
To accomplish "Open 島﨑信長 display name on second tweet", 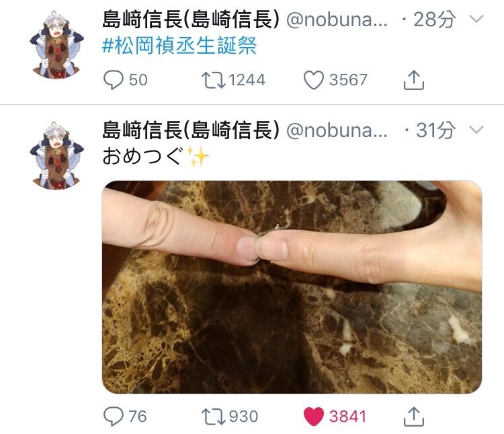I will (191, 130).
